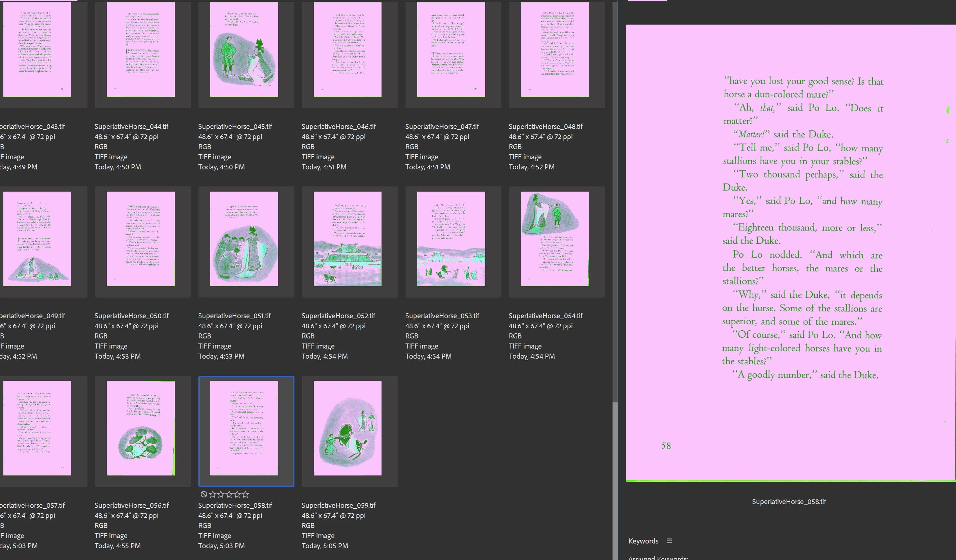Select the SuperlativeHorse_053.tif thumbnail
The image size is (956, 560).
tap(451, 239)
